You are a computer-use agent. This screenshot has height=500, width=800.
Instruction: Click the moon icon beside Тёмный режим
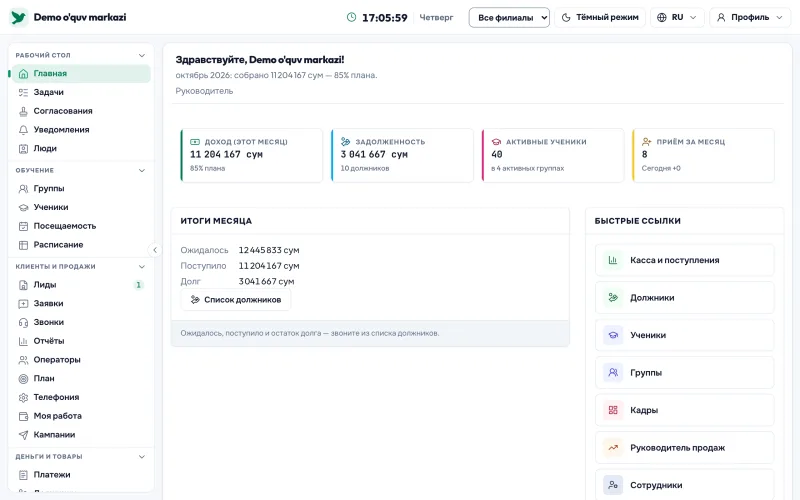click(x=566, y=17)
